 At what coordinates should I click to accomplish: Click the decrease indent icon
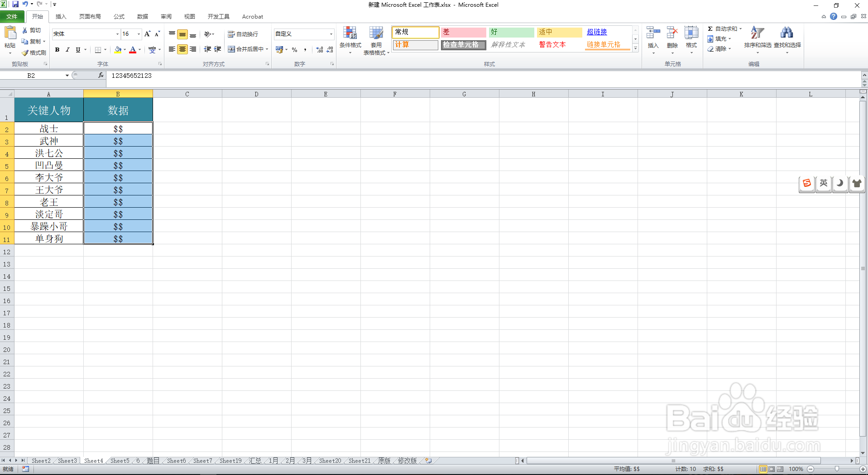(207, 49)
